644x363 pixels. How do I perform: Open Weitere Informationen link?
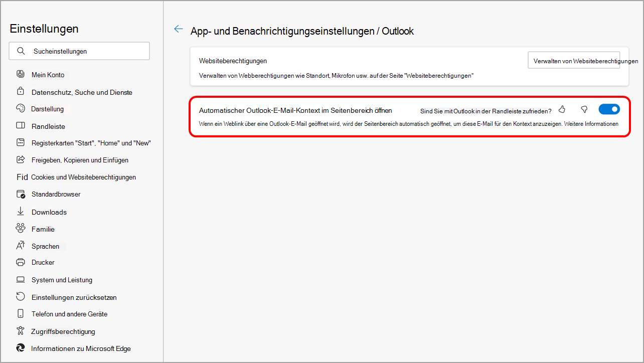[x=591, y=124]
